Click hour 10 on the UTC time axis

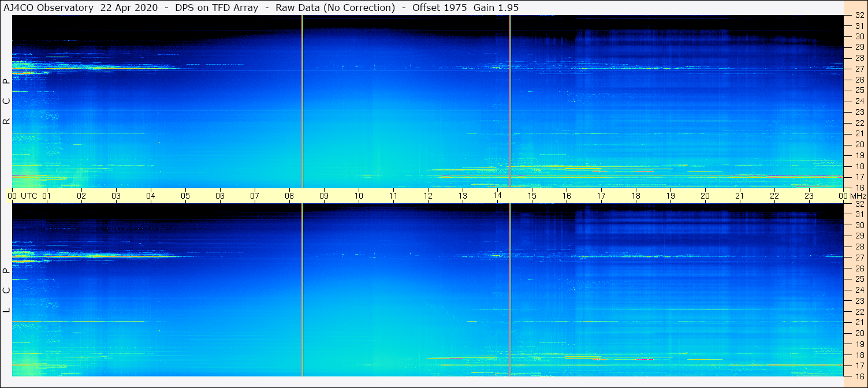tap(359, 196)
